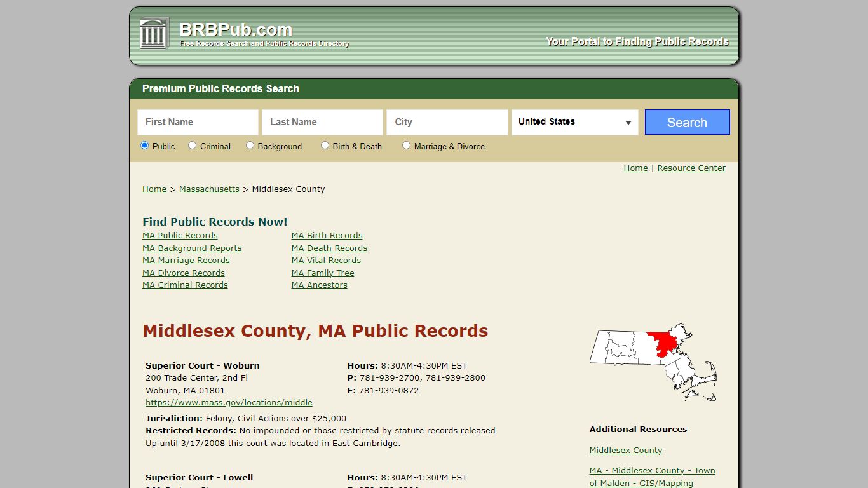Open the Resource Center link
The image size is (868, 488).
[x=691, y=168]
